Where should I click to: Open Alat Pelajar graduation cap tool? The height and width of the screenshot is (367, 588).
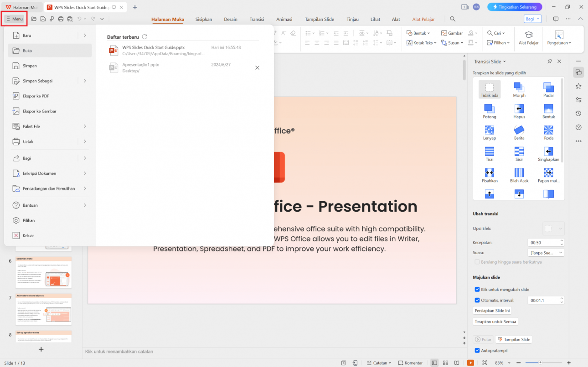click(x=528, y=37)
